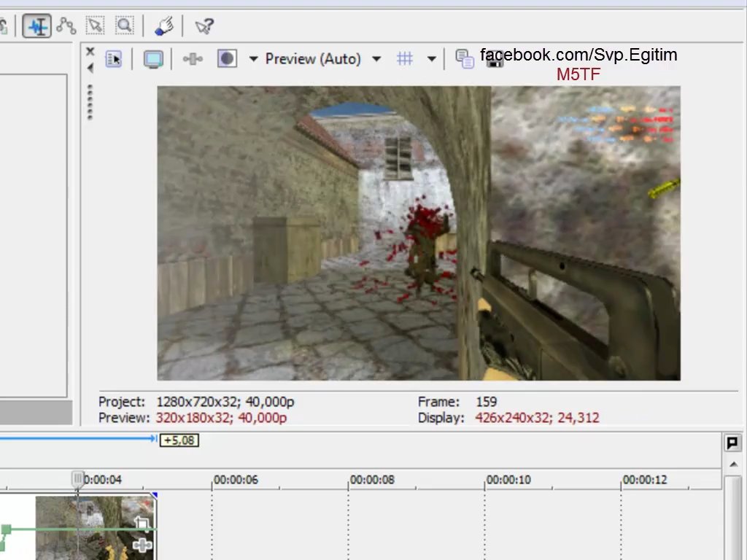Collapse the preview window with the arrow
Screen dimensions: 747x560
(90, 68)
